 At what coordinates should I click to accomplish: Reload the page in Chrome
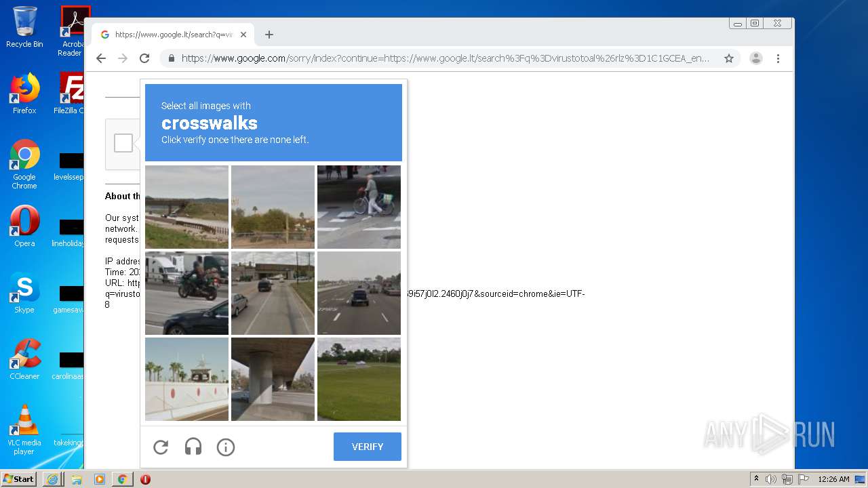144,58
